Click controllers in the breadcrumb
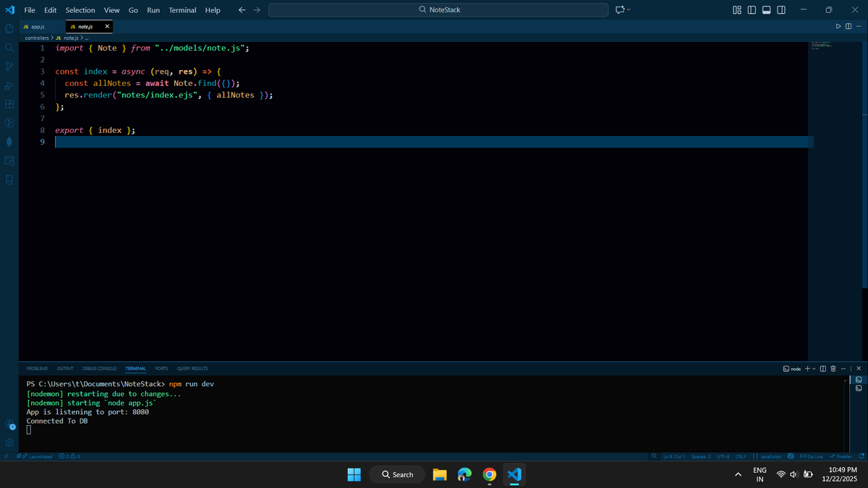868x488 pixels. (x=37, y=38)
